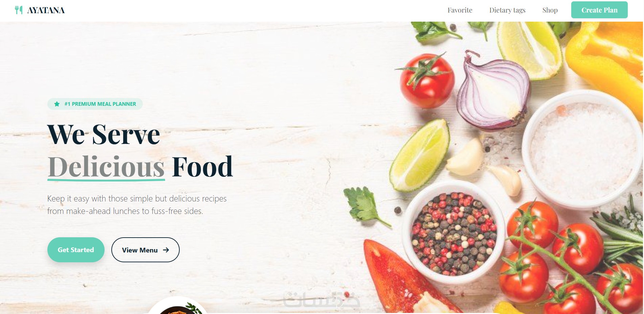This screenshot has height=314, width=644.
Task: Click the recipes description paragraph
Action: pyautogui.click(x=137, y=205)
